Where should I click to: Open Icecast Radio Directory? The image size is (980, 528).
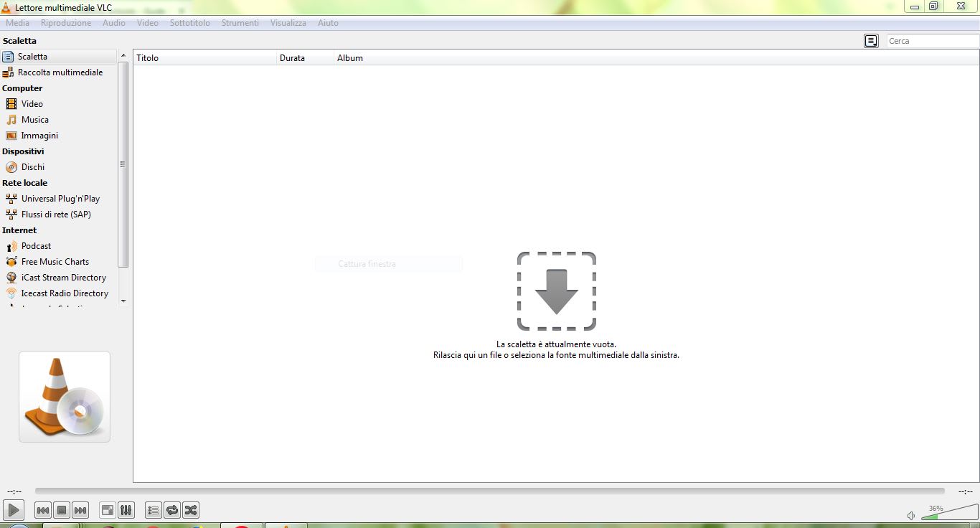click(x=58, y=293)
